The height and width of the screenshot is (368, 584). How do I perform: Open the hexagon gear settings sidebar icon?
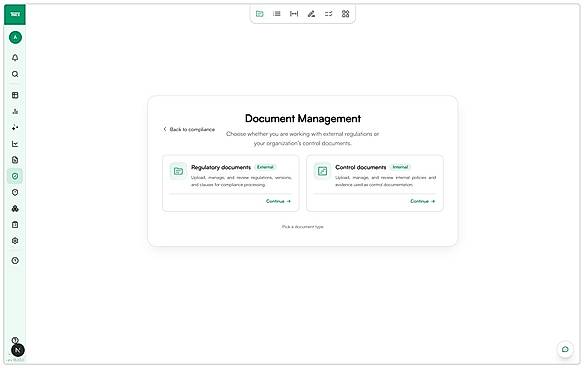click(x=15, y=241)
